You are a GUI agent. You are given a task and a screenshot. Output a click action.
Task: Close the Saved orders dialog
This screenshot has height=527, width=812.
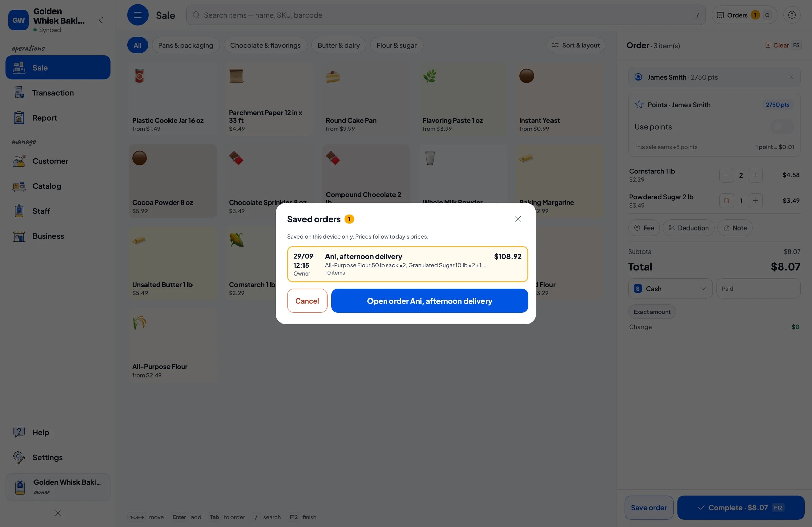(518, 219)
